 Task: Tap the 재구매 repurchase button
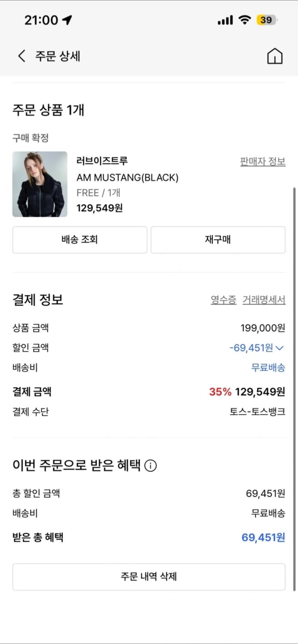click(218, 240)
